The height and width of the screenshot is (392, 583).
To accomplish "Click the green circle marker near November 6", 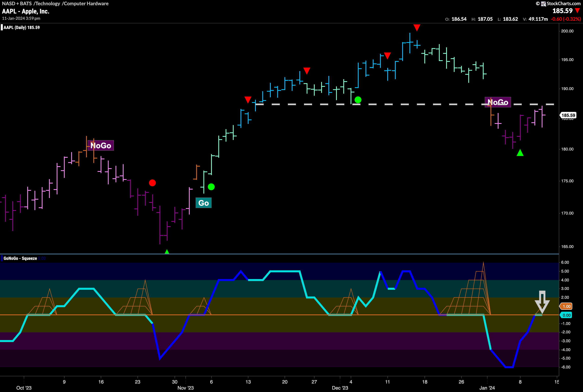I will [211, 187].
